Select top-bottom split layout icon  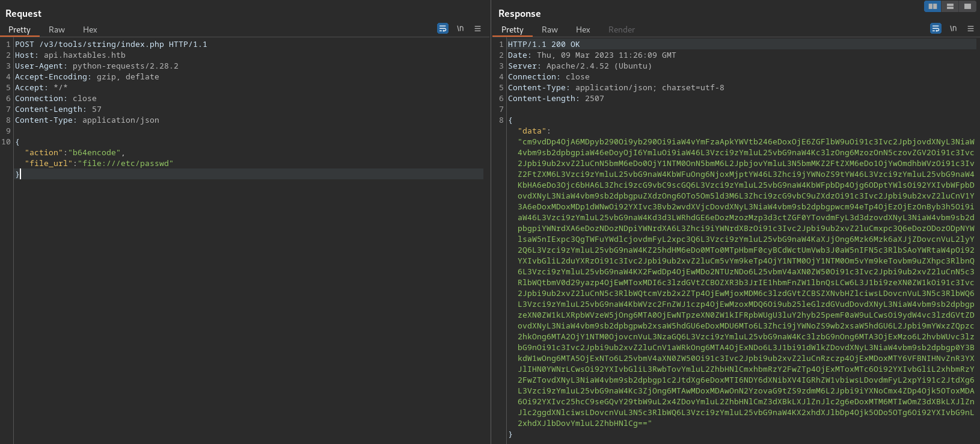pyautogui.click(x=950, y=6)
